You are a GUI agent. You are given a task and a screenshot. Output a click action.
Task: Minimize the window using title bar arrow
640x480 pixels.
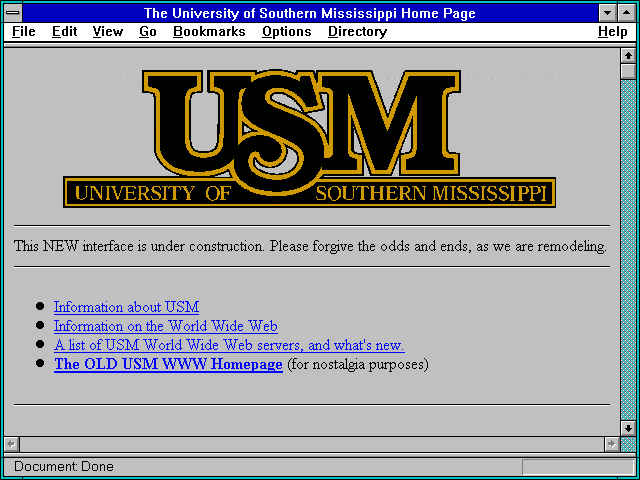click(x=607, y=13)
